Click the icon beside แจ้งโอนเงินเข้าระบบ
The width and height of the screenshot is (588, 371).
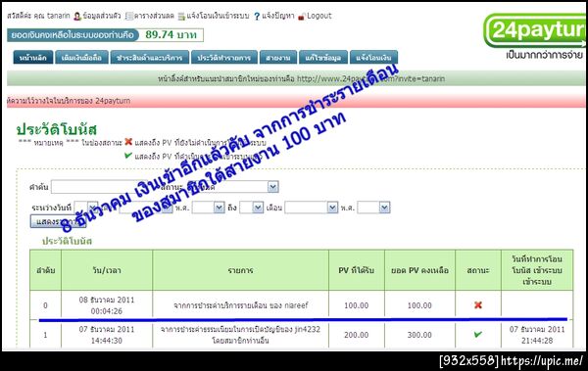pos(181,16)
